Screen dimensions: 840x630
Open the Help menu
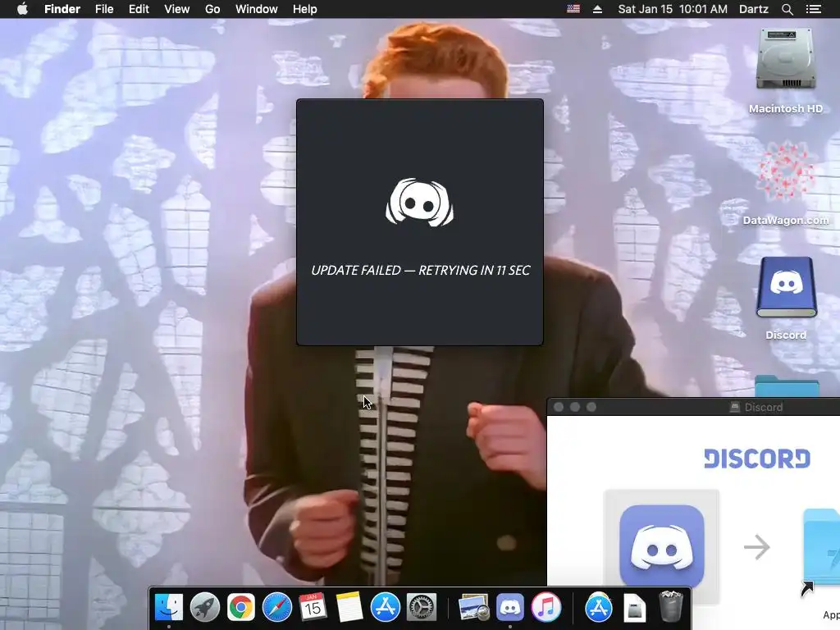click(305, 9)
